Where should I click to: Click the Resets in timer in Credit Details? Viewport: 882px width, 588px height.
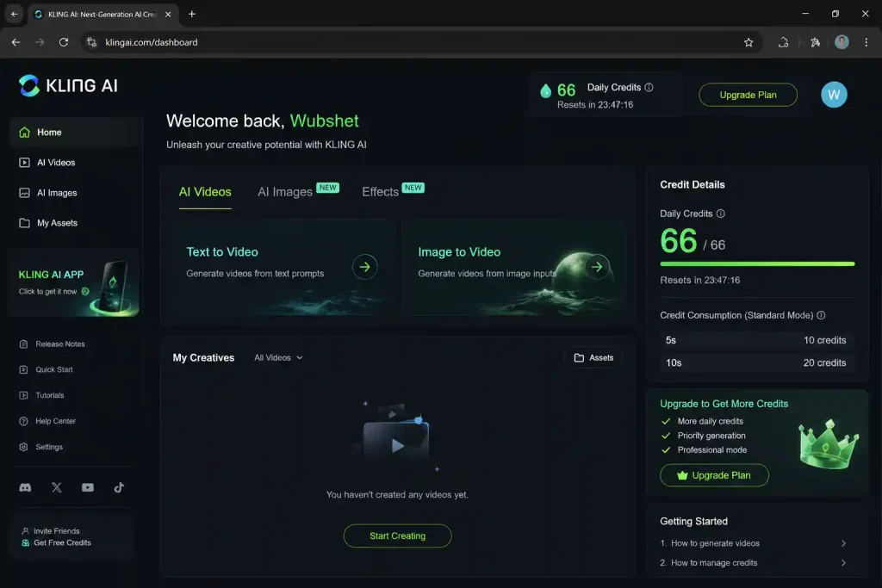pyautogui.click(x=699, y=280)
